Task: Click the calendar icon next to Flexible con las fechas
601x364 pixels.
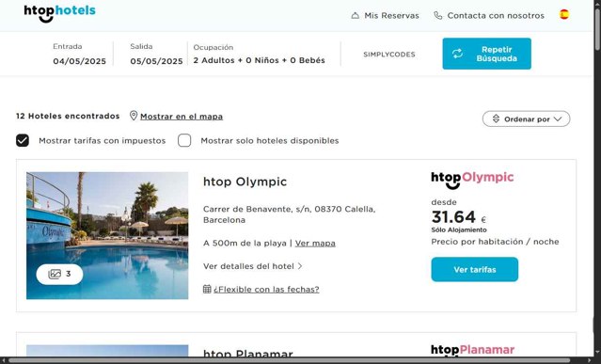Action: 207,289
